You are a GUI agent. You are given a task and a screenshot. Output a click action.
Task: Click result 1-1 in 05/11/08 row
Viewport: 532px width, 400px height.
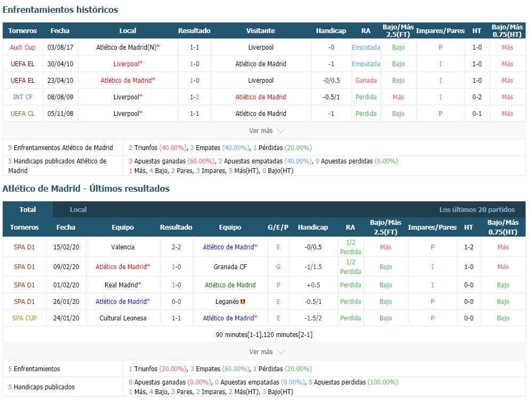click(194, 114)
